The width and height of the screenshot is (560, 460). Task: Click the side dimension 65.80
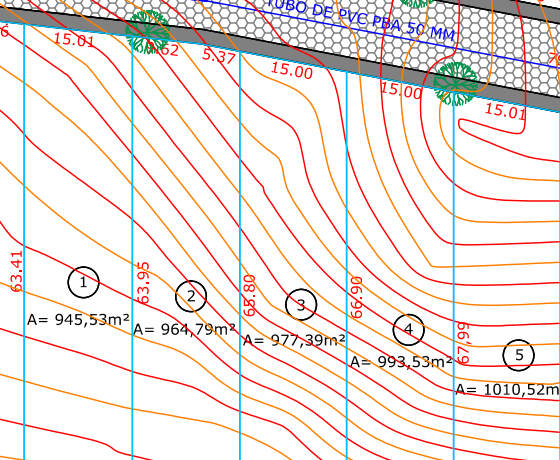(250, 295)
